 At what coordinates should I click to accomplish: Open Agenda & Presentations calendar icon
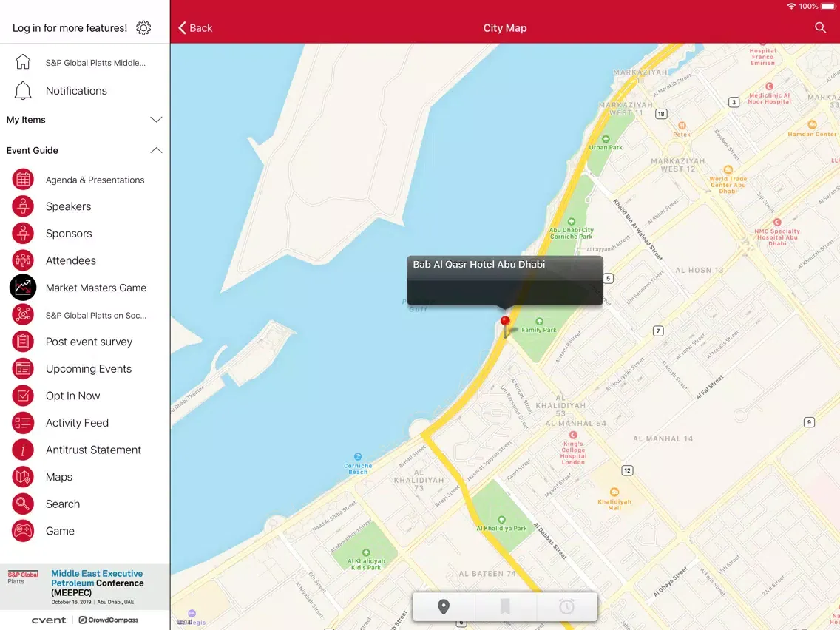pos(23,180)
